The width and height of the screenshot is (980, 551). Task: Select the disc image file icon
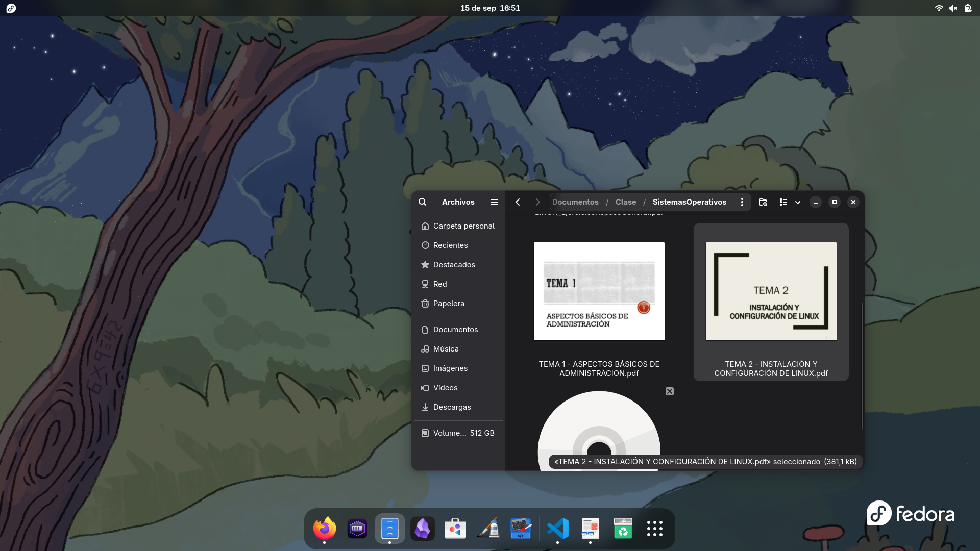coord(599,431)
